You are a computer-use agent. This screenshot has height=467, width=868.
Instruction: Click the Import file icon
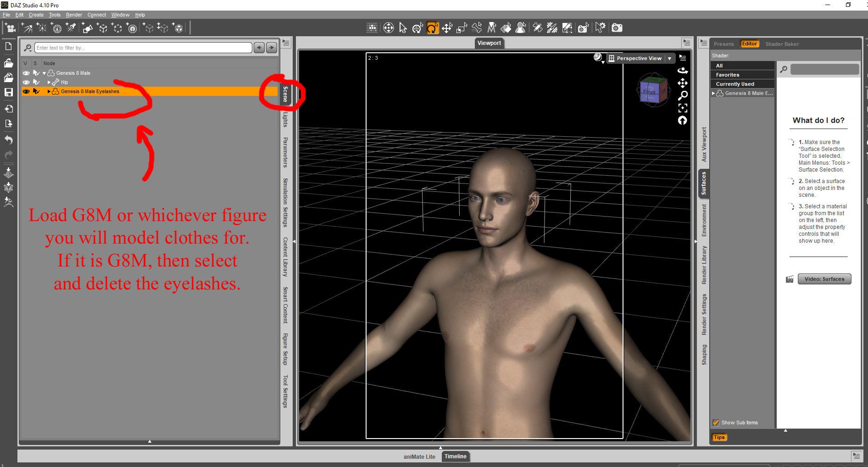tap(8, 109)
